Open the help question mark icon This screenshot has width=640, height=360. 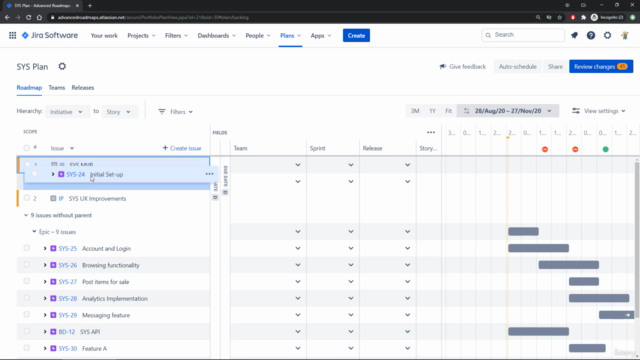pos(591,36)
